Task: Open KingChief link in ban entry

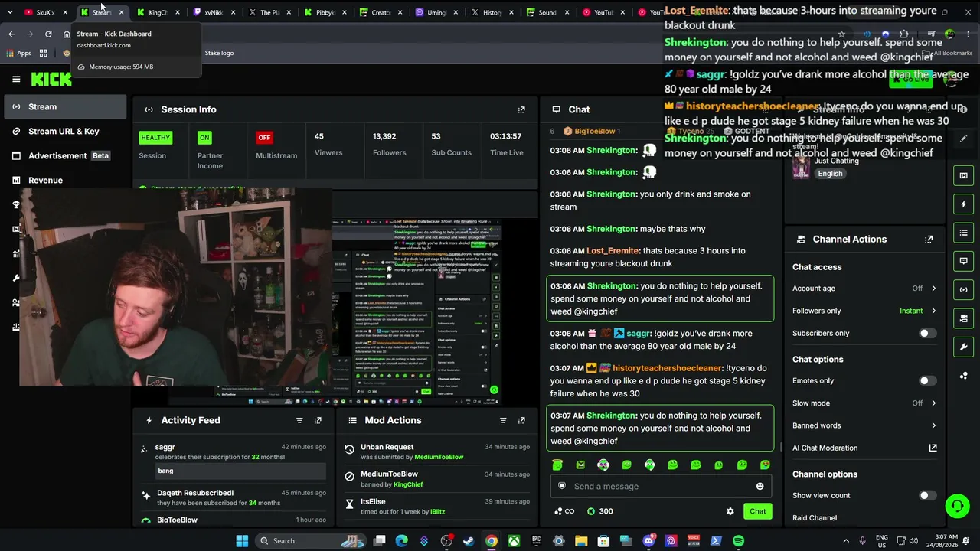Action: tap(408, 484)
